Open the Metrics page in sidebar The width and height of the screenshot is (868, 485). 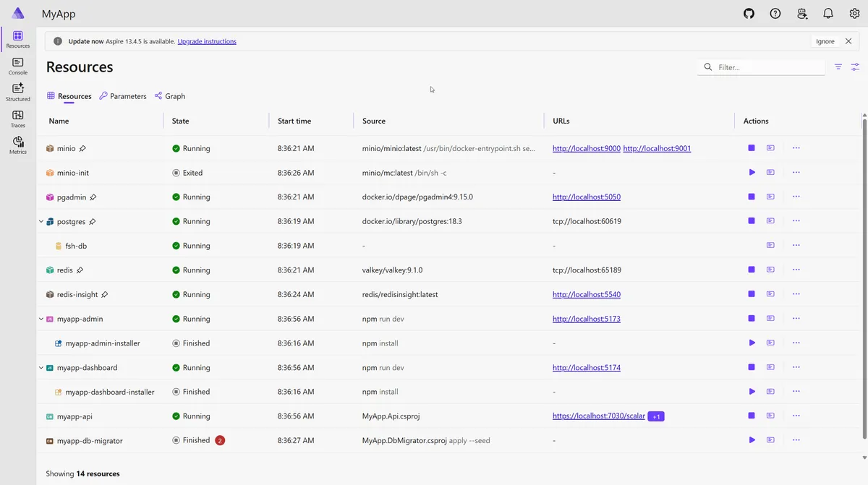pos(18,145)
